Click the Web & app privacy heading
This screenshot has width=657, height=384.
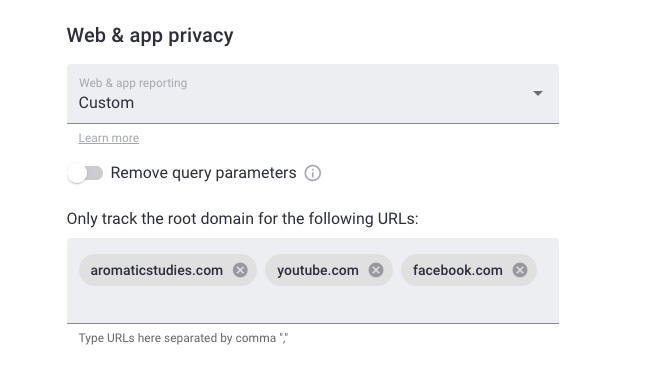(150, 36)
